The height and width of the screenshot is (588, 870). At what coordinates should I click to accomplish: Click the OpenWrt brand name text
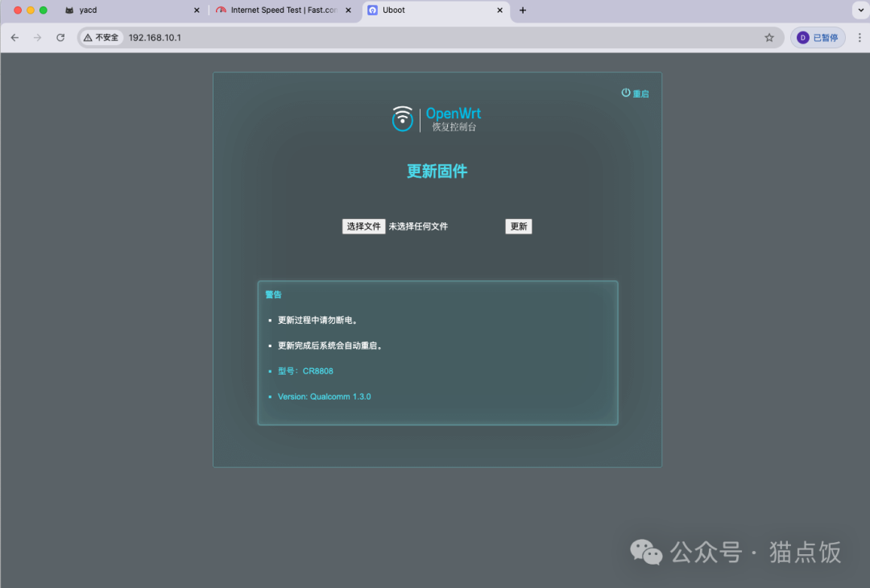tap(454, 114)
